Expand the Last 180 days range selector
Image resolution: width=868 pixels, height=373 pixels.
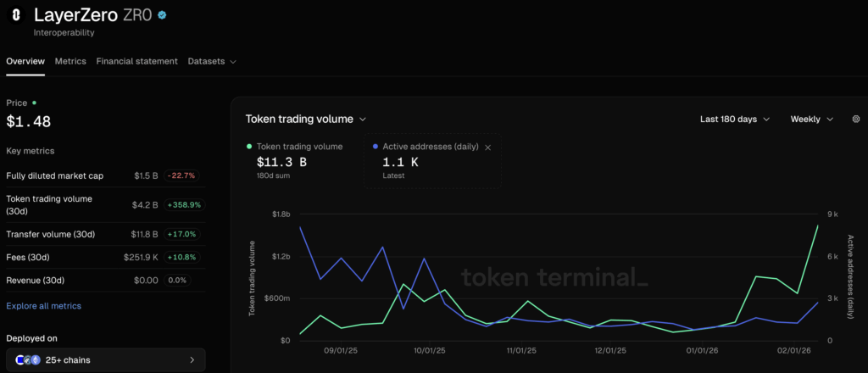click(x=734, y=120)
